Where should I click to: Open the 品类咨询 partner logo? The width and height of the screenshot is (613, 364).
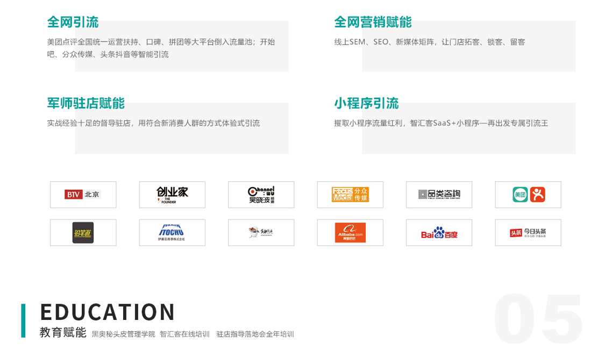[x=439, y=195]
